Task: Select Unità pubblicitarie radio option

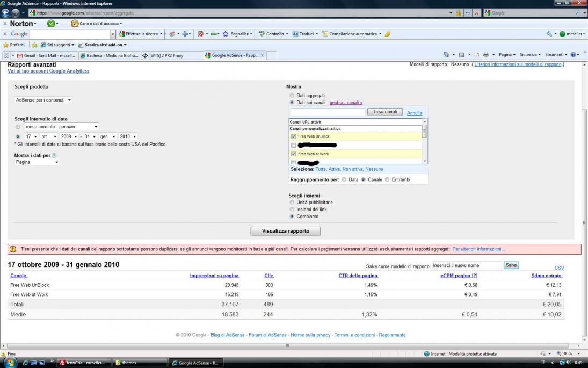Action: tap(292, 203)
